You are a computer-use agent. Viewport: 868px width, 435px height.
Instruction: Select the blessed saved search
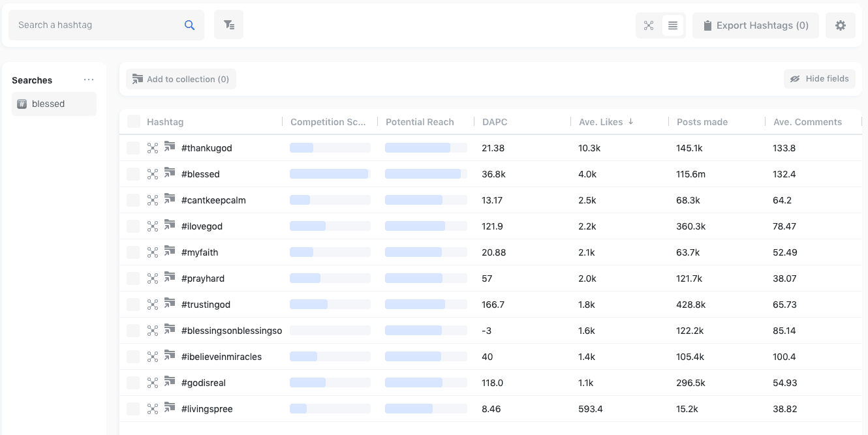pos(54,104)
